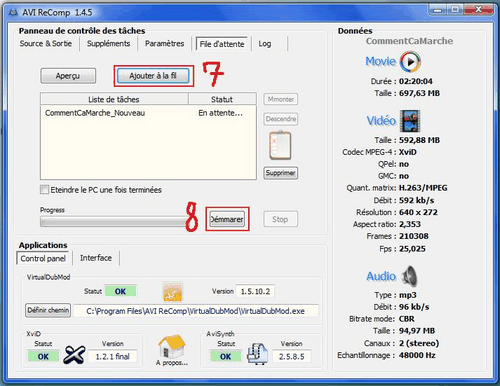The width and height of the screenshot is (500, 386).
Task: Click the AviSynth film icon
Action: coord(257,354)
